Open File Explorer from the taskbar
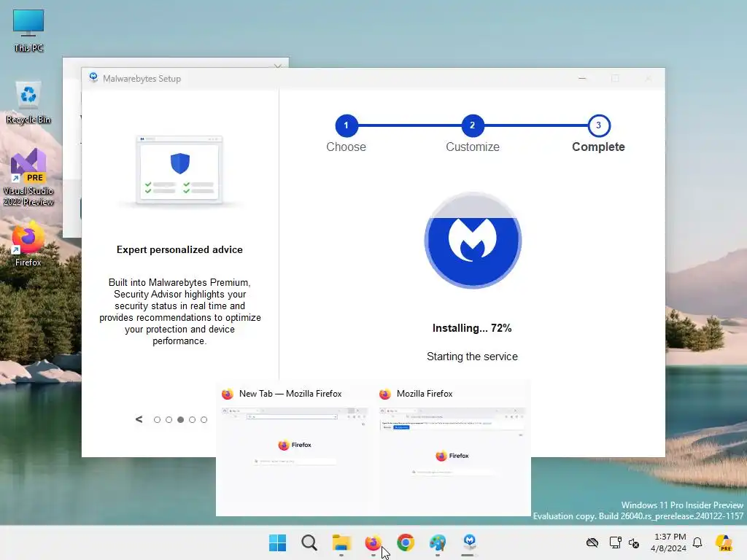The image size is (747, 560). 341,542
